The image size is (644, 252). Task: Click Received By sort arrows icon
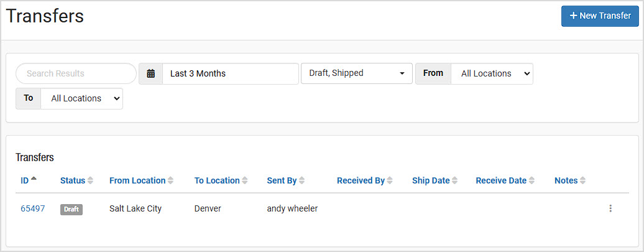coord(390,180)
